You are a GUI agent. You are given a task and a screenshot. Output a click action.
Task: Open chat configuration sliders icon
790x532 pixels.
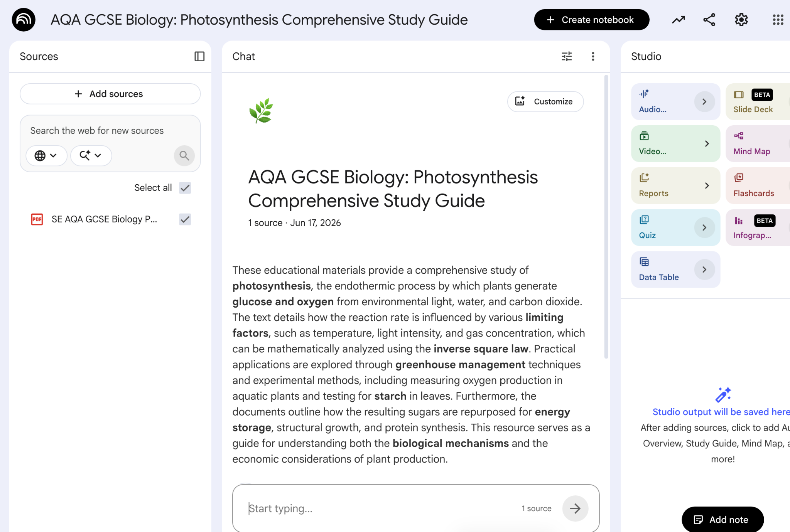[x=567, y=56]
